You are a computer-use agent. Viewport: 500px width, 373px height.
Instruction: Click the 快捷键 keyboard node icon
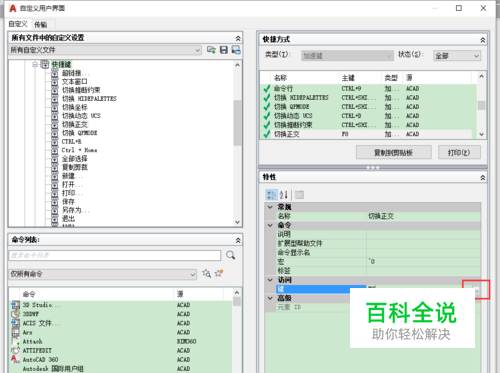(x=45, y=64)
